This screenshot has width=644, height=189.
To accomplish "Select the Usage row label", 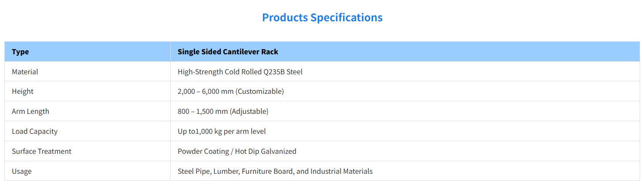I will 22,172.
